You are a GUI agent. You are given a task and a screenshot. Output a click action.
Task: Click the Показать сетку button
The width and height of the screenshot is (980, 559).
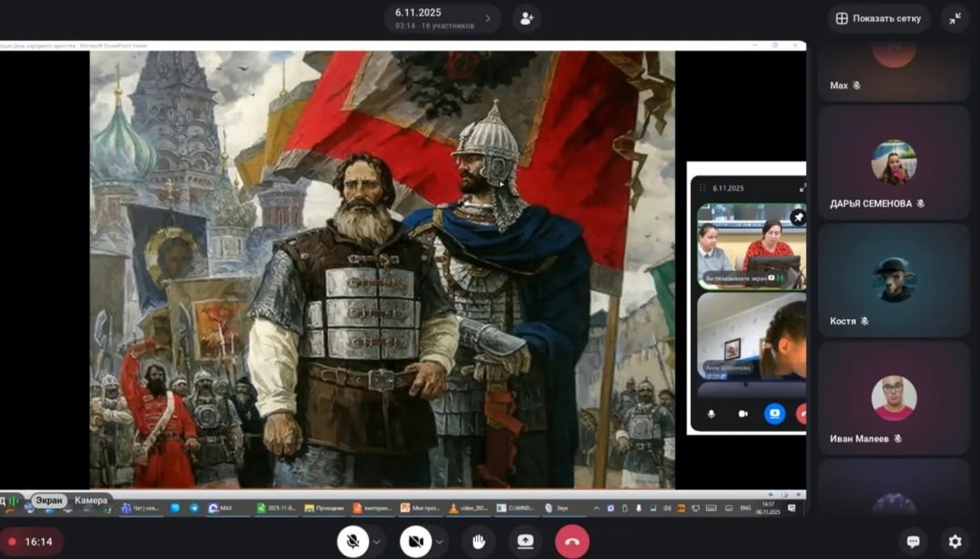(878, 18)
